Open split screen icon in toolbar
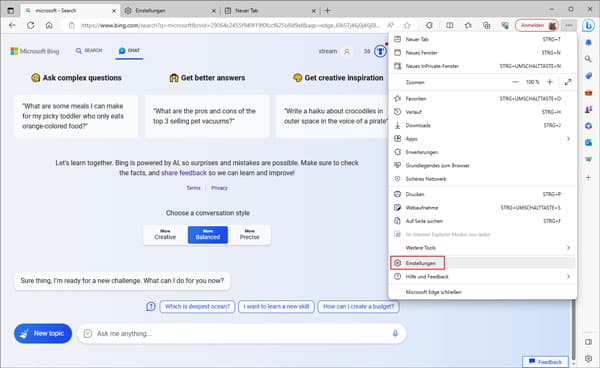This screenshot has width=600, height=368. pos(450,25)
